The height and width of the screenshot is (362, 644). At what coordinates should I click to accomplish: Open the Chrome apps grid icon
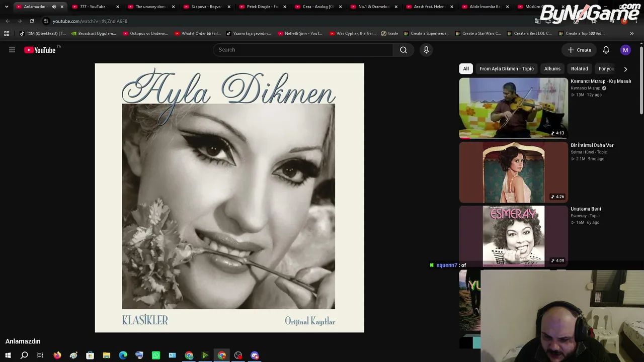(x=7, y=34)
